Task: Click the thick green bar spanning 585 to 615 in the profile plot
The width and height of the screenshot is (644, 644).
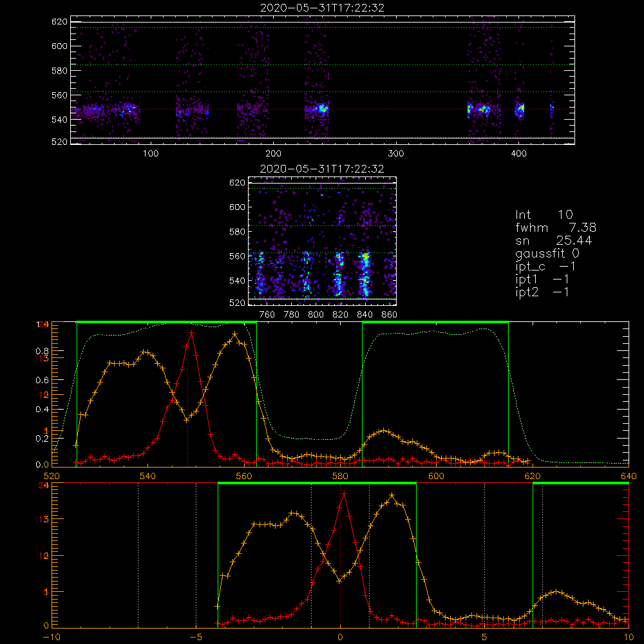Action: click(435, 323)
